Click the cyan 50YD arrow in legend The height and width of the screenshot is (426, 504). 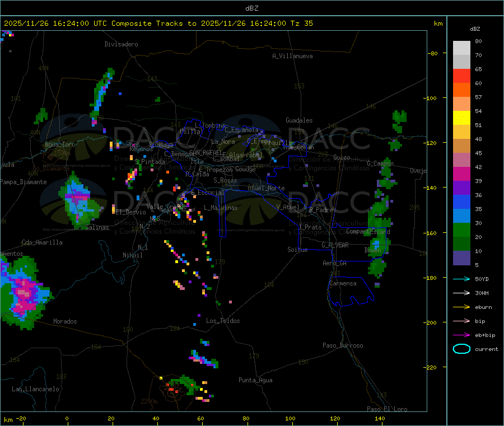click(x=461, y=279)
